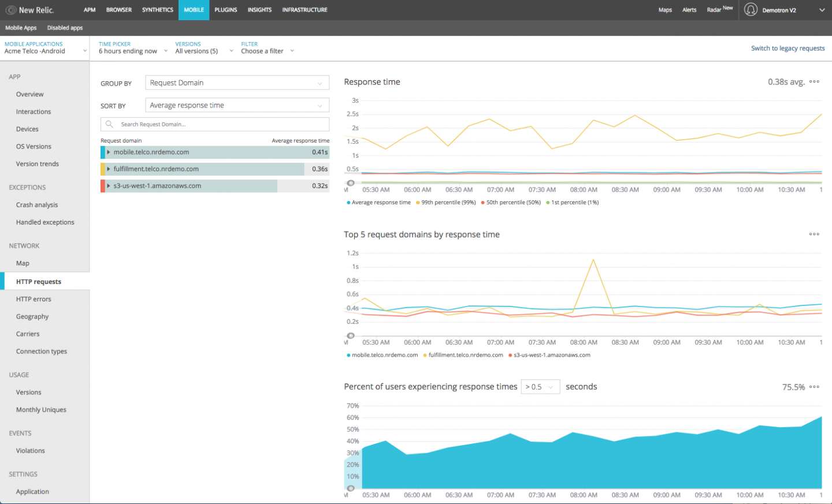This screenshot has width=832, height=504.
Task: Open Maps in the top bar
Action: point(665,10)
